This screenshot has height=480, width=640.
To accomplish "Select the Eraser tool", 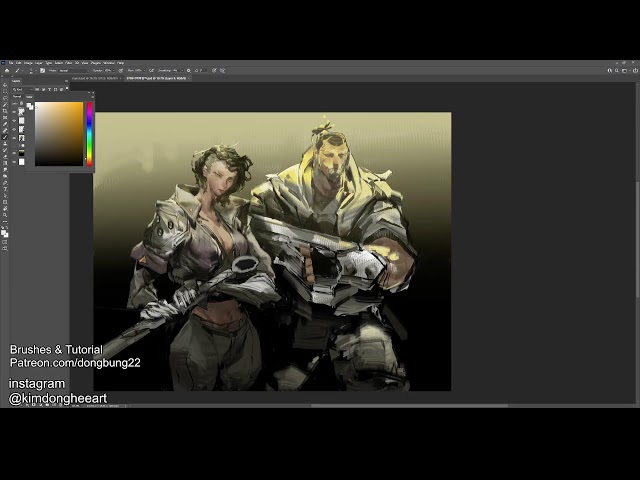I will [x=5, y=157].
